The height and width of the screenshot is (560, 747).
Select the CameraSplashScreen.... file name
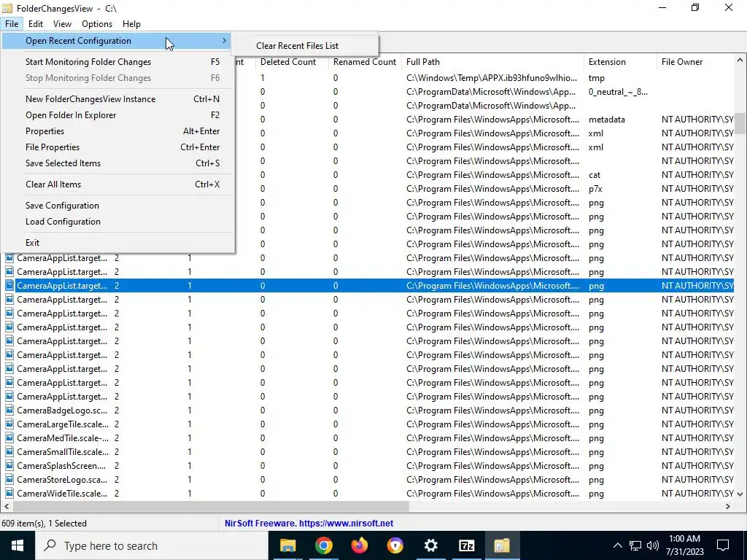(61, 466)
